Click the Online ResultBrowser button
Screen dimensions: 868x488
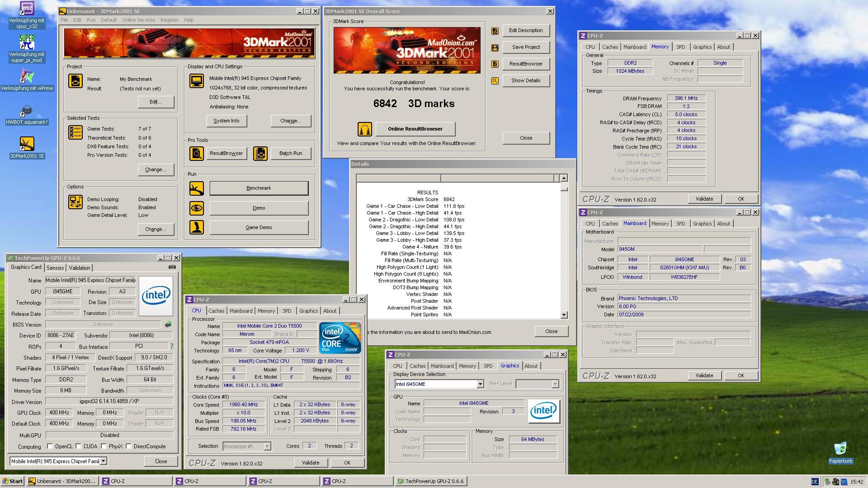pyautogui.click(x=415, y=129)
